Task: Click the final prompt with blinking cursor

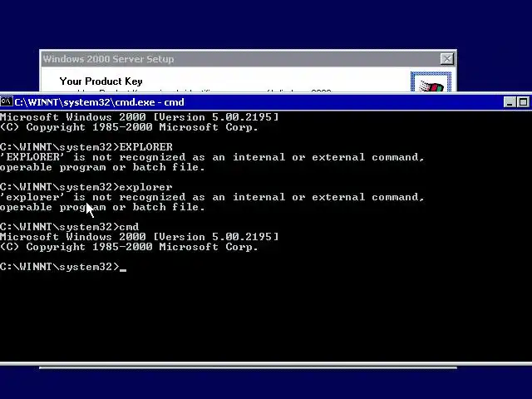Action: [x=63, y=267]
